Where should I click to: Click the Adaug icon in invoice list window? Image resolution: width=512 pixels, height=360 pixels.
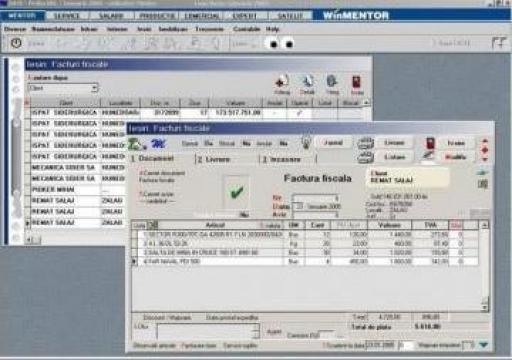(282, 85)
